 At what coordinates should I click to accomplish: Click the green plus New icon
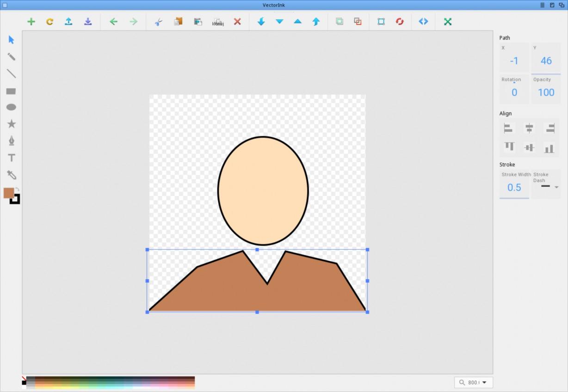[31, 22]
